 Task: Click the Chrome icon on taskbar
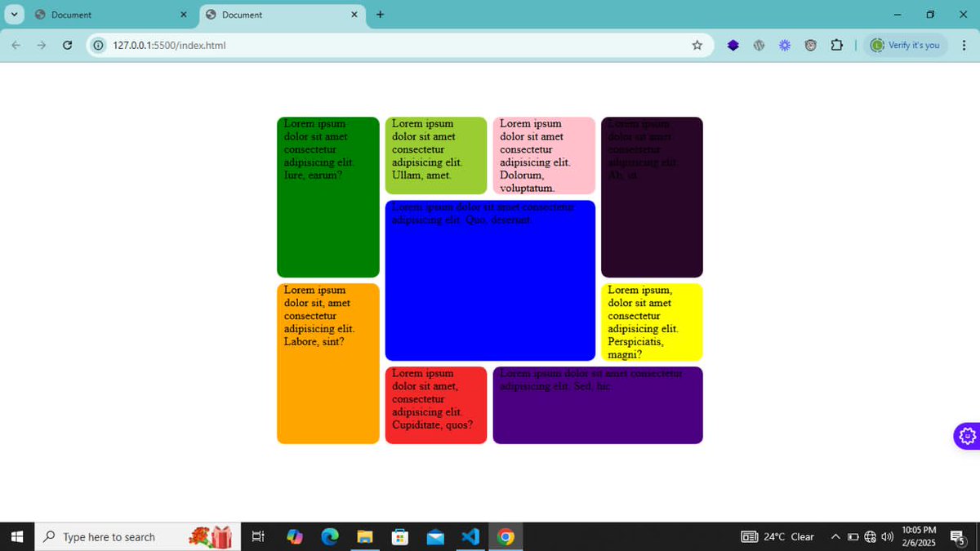click(x=506, y=536)
